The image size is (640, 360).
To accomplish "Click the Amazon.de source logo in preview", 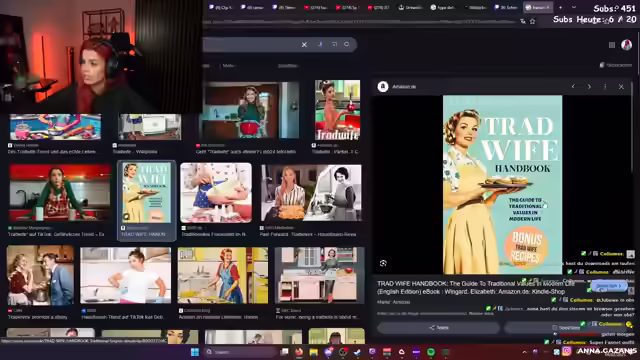I will tap(383, 87).
